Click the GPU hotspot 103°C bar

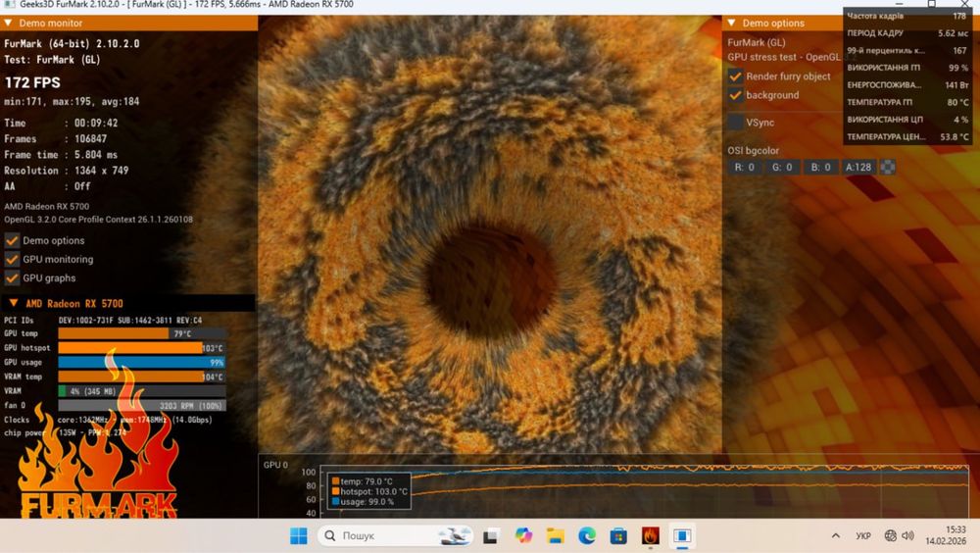click(142, 348)
